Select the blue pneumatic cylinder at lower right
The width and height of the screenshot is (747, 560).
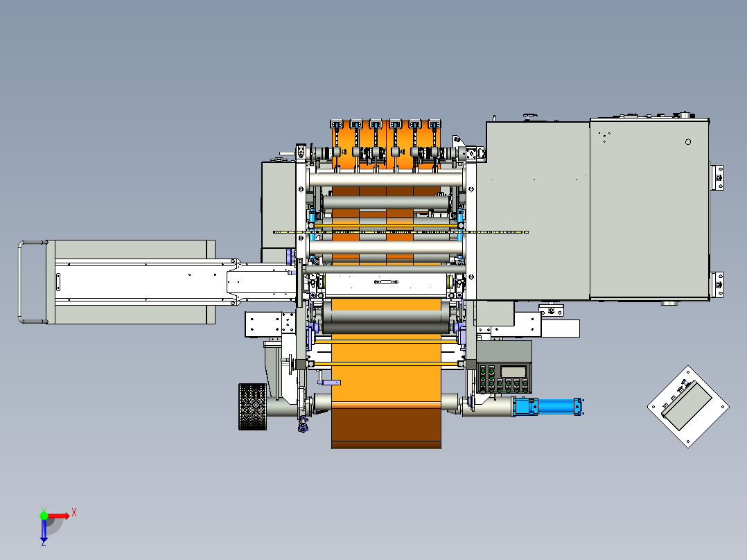coord(547,407)
